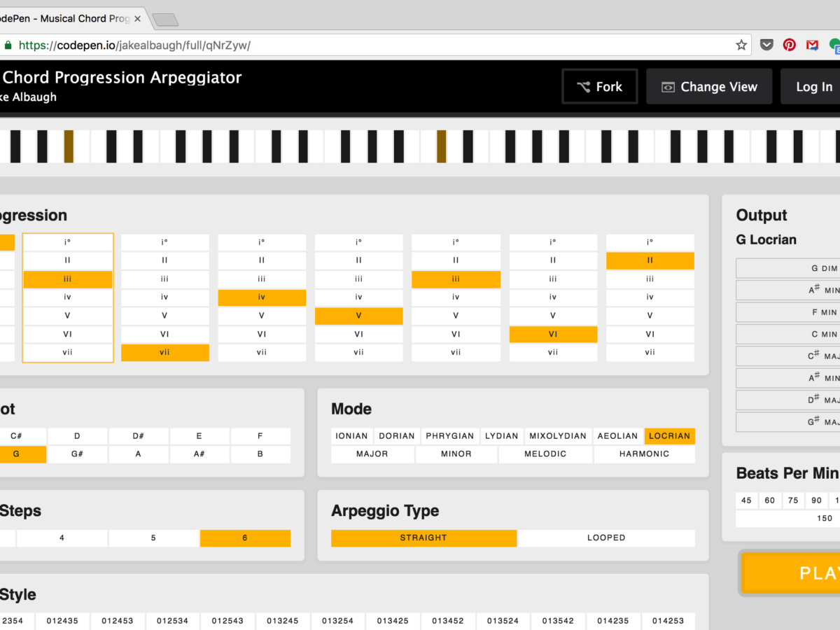This screenshot has width=840, height=630.
Task: Click the address bar URL field
Action: (x=350, y=45)
